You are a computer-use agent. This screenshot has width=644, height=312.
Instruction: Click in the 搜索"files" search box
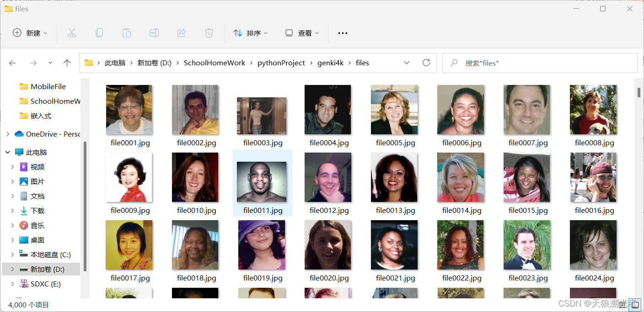coord(540,63)
